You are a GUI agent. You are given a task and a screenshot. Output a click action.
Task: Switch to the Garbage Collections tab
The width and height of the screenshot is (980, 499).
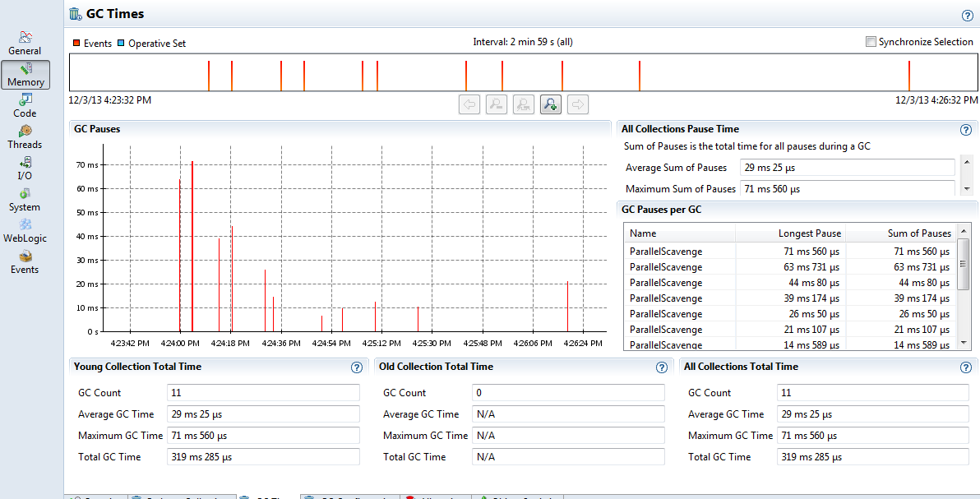[183, 496]
